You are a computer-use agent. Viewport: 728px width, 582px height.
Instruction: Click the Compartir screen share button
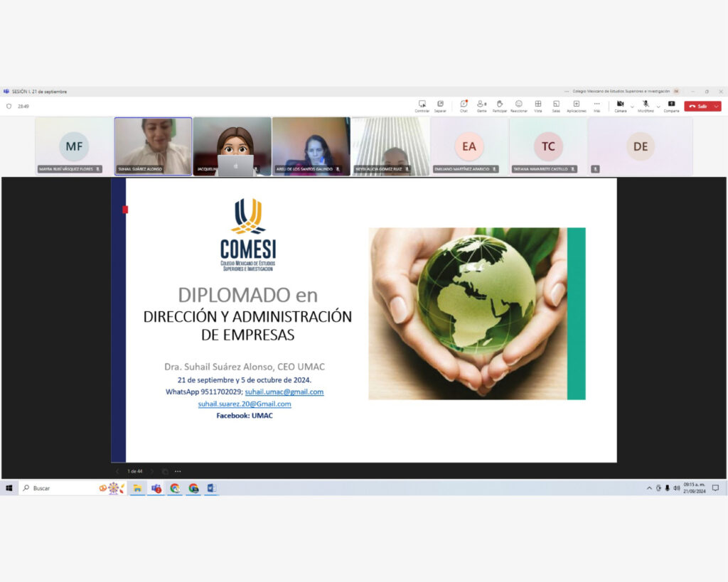tap(671, 106)
